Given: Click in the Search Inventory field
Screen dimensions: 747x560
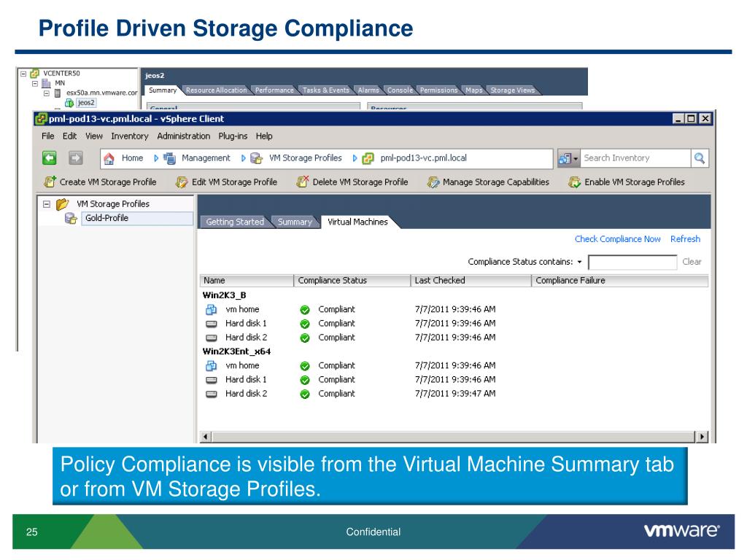Looking at the screenshot, I should point(635,158).
